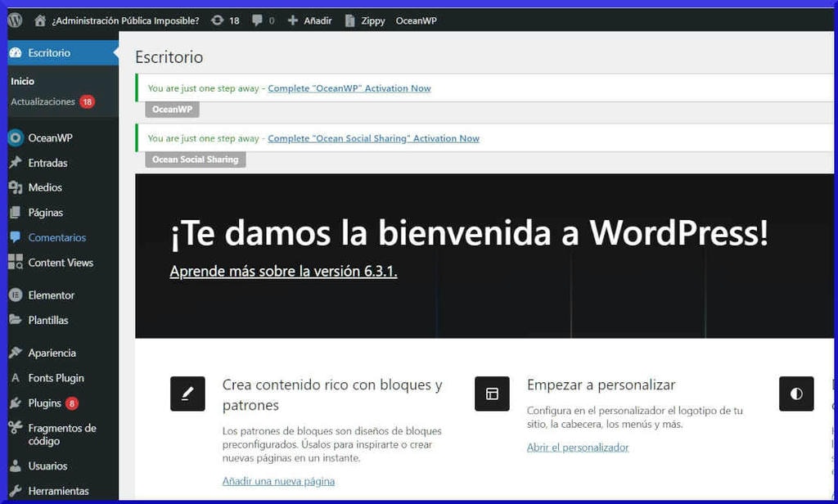Screen dimensions: 838x504
Task: Click the Plantillas folder icon
Action: click(16, 320)
